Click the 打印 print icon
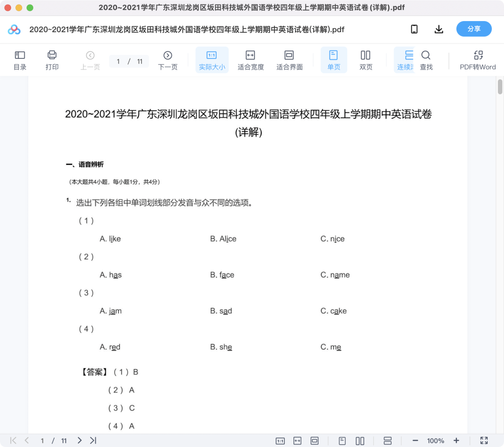The image size is (504, 447). (x=52, y=60)
